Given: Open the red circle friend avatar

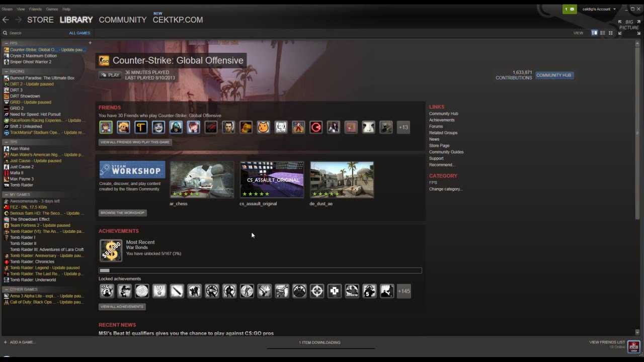Looking at the screenshot, I should tap(316, 127).
